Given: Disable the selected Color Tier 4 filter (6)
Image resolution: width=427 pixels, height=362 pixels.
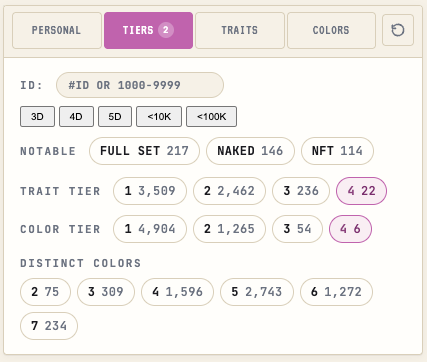Looking at the screenshot, I should tap(350, 229).
